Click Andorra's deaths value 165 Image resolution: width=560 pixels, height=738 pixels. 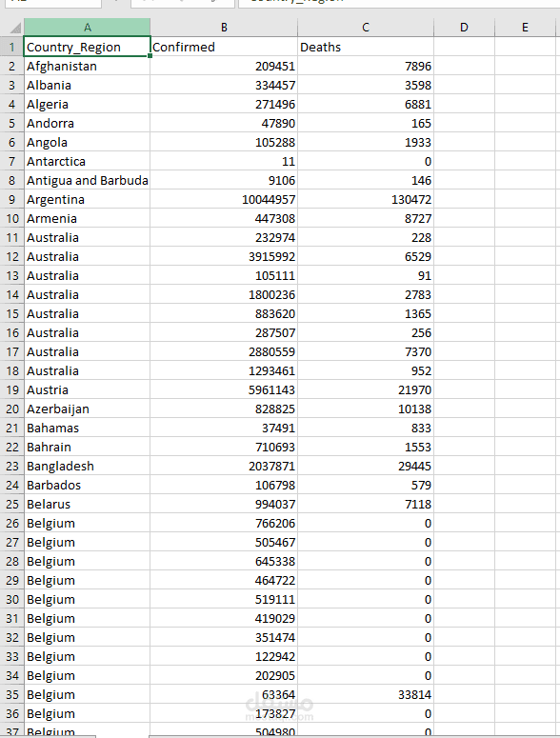(366, 123)
